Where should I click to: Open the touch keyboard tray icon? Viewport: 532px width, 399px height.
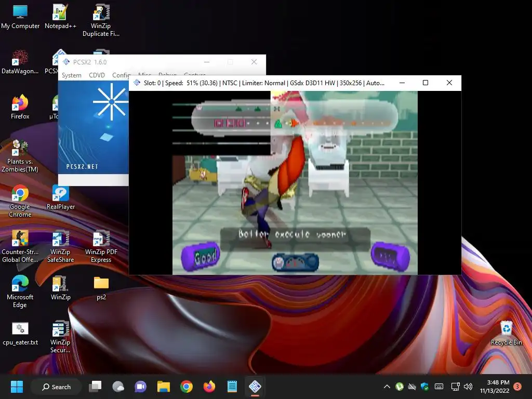(438, 387)
